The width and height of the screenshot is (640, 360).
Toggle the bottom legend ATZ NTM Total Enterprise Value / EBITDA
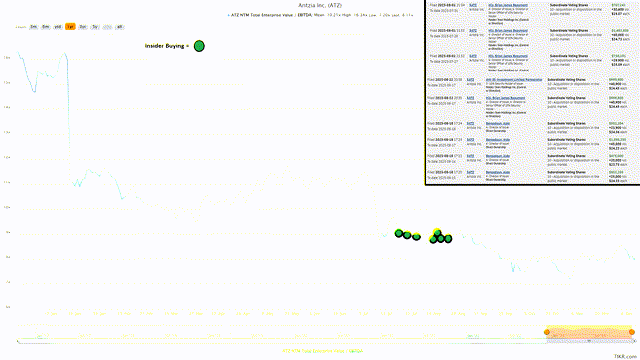pyautogui.click(x=322, y=351)
